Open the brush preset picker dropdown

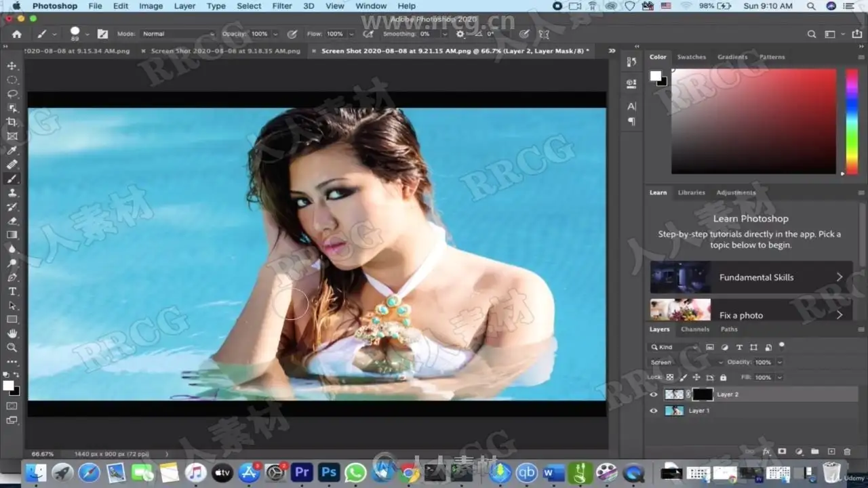(x=87, y=34)
